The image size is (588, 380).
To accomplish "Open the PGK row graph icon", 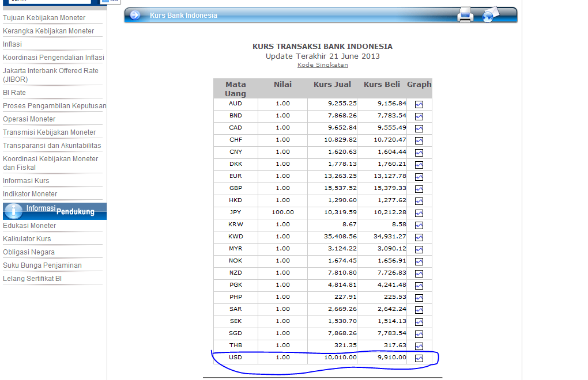I will point(419,286).
